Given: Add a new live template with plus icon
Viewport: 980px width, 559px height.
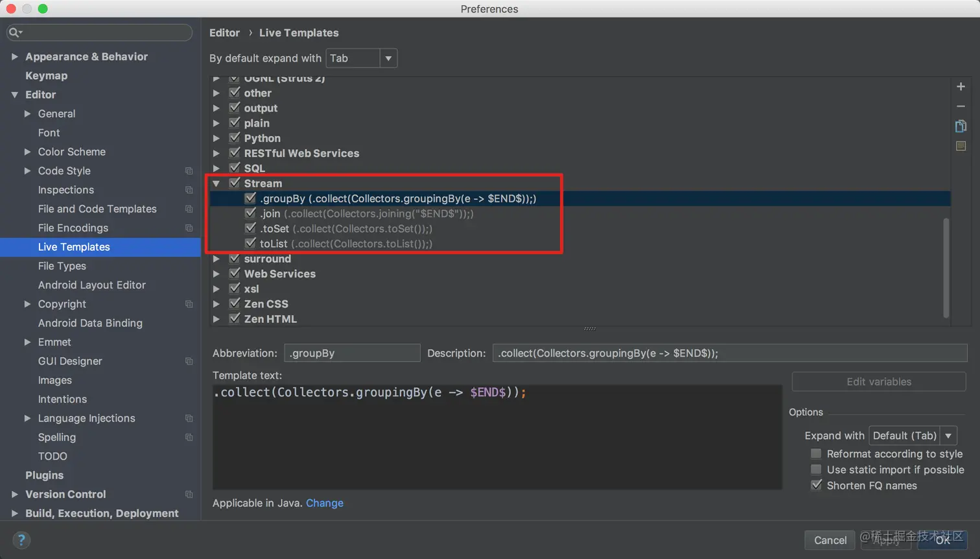Looking at the screenshot, I should click(x=961, y=86).
